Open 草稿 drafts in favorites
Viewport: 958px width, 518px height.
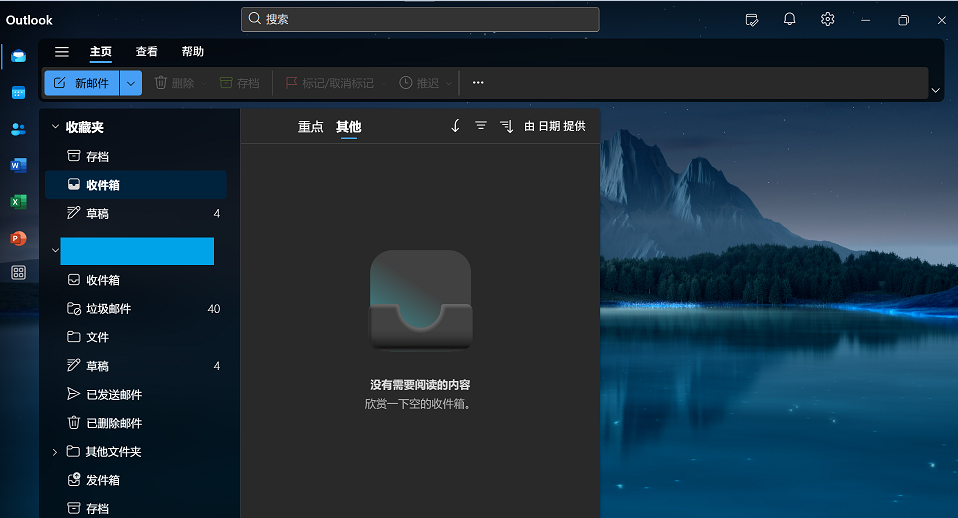pos(136,213)
